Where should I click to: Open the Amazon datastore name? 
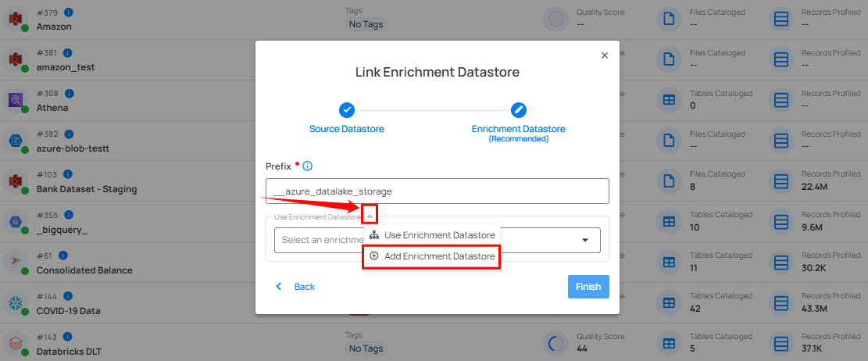tap(54, 26)
